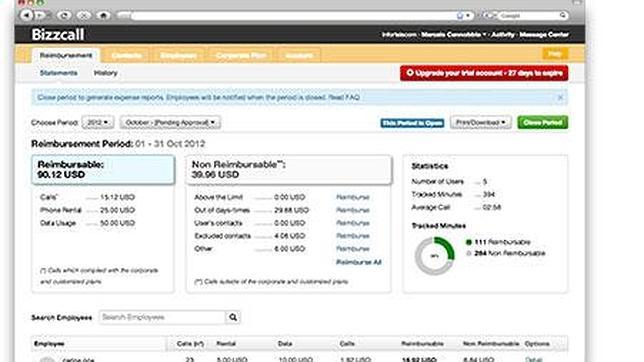Click Upgrade your trial account button
The image size is (644, 362).
(484, 73)
